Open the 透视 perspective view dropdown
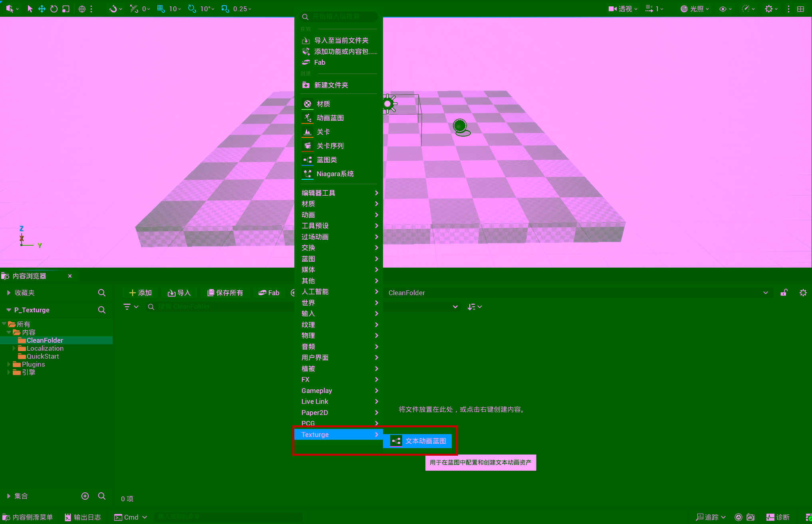This screenshot has width=812, height=524. click(x=623, y=9)
